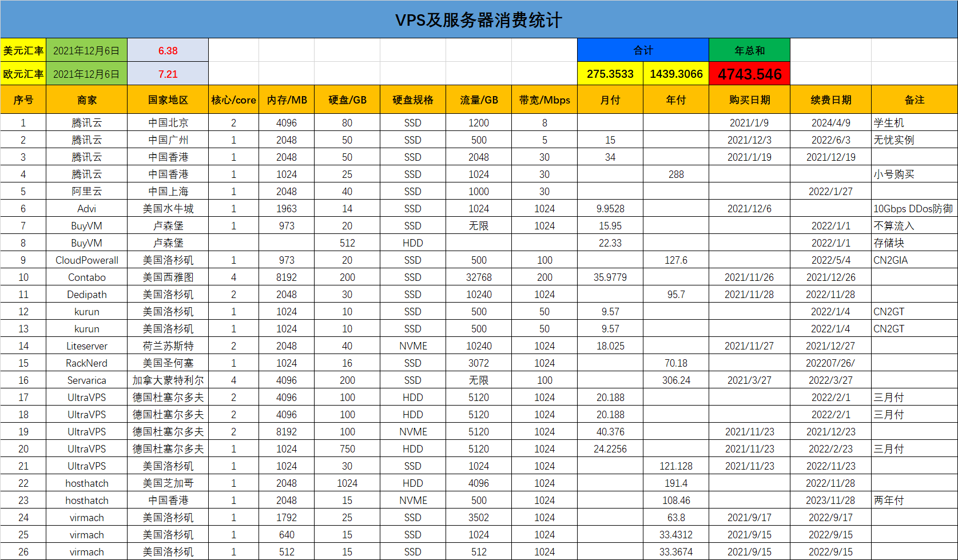Click the 续费日期 column header
Viewport: 958px width, 560px height.
pos(830,100)
